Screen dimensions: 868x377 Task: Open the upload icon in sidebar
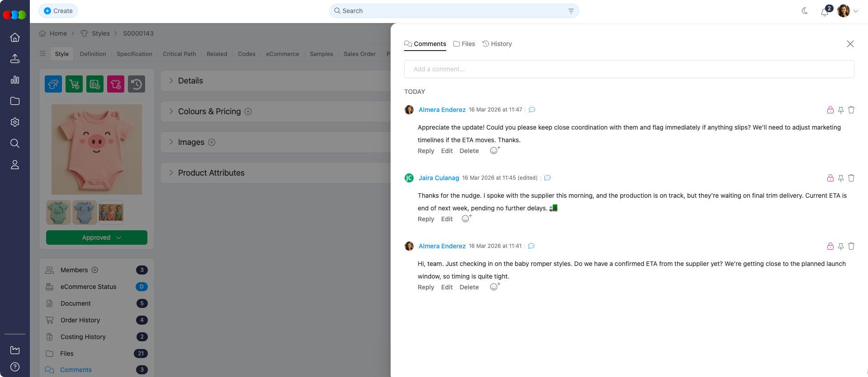[15, 59]
